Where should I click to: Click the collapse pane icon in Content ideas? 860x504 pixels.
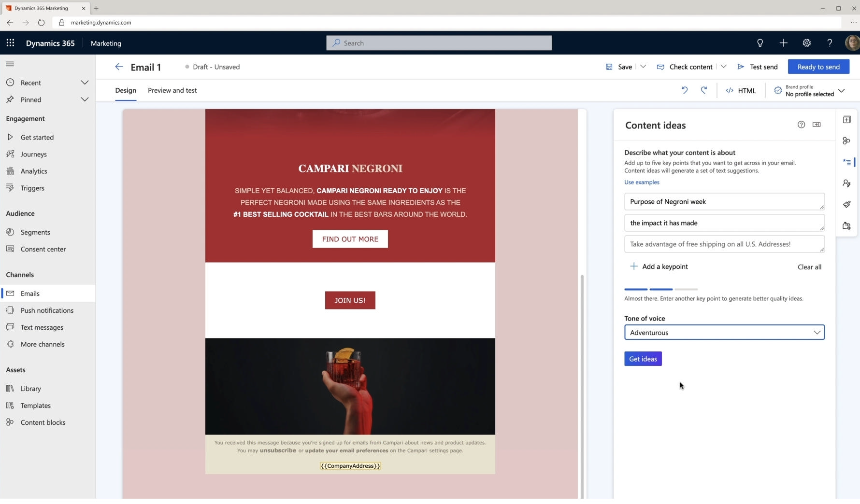coord(817,125)
